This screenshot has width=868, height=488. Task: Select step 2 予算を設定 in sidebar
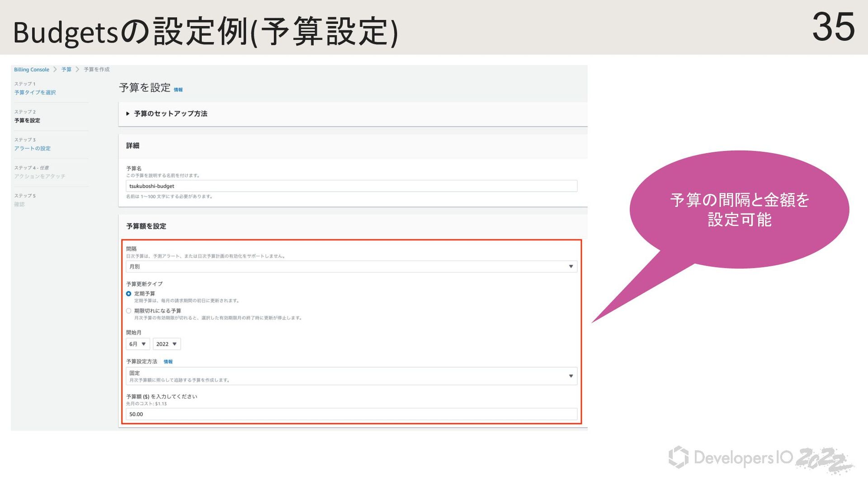27,121
